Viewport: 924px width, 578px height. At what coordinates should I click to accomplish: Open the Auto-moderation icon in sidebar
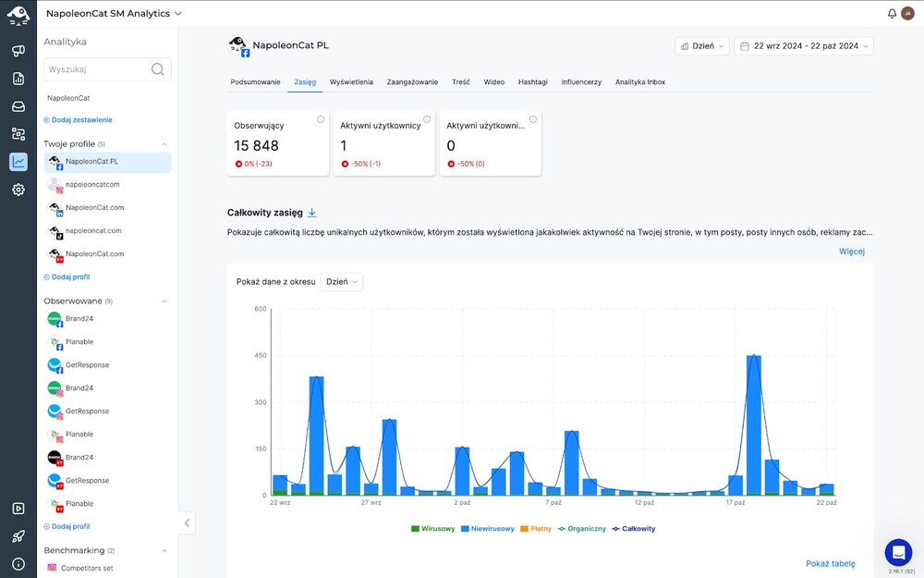click(18, 134)
